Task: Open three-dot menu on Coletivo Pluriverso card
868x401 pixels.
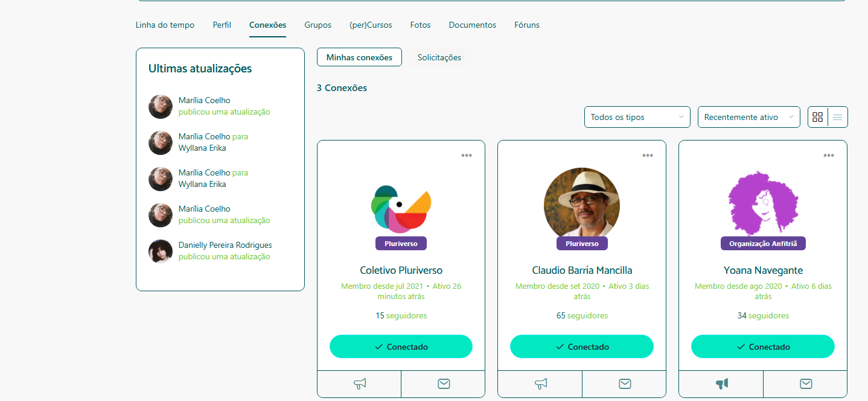Action: tap(467, 155)
